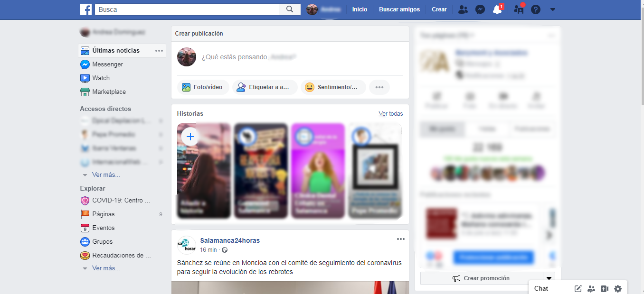The image size is (644, 294).
Task: Open Páginas in Explorar section
Action: pos(103,214)
